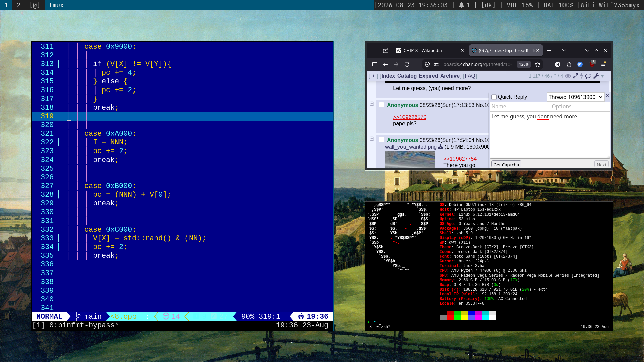
Task: Open the board Index link
Action: tap(388, 76)
